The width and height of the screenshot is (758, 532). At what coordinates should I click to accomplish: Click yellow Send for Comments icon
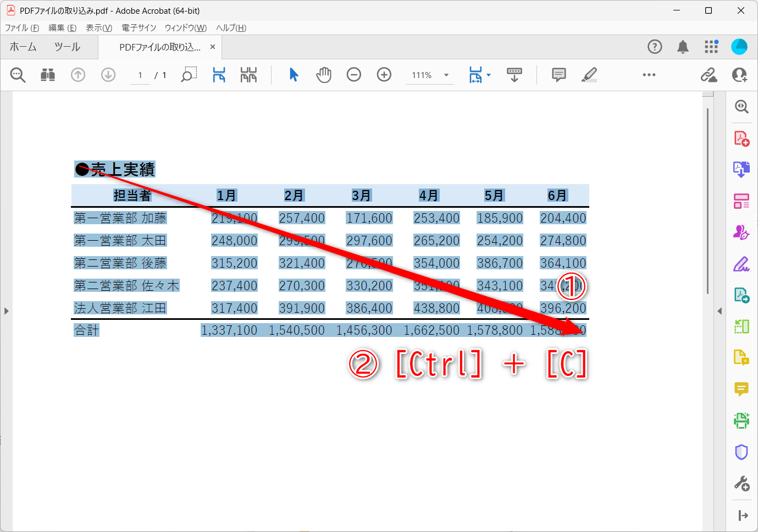coord(742,358)
